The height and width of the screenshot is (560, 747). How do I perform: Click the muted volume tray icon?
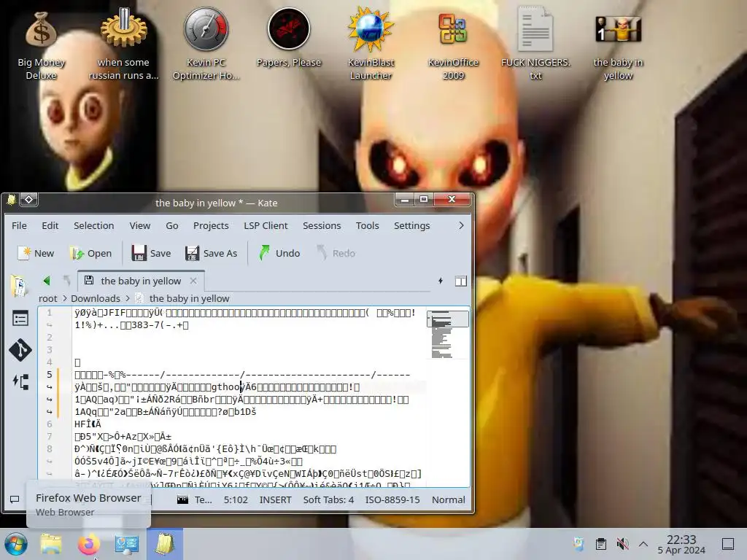[x=622, y=544]
